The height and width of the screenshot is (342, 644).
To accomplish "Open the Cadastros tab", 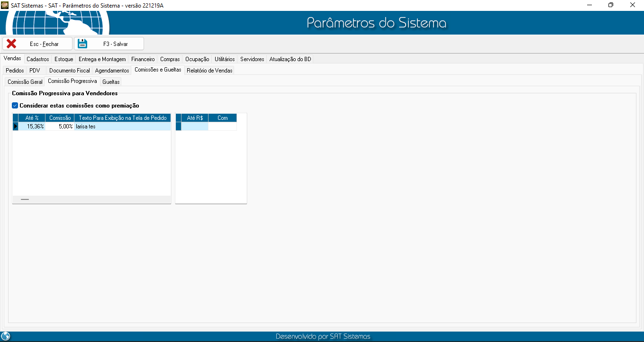I will point(38,59).
